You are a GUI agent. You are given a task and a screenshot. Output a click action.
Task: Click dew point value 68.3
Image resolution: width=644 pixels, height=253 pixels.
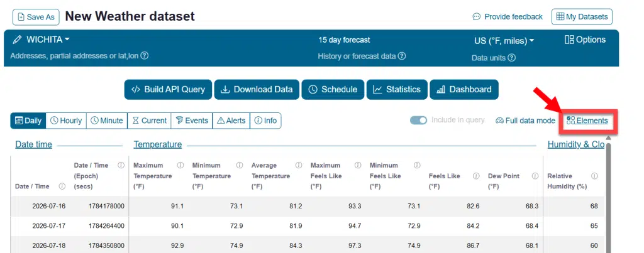532,207
